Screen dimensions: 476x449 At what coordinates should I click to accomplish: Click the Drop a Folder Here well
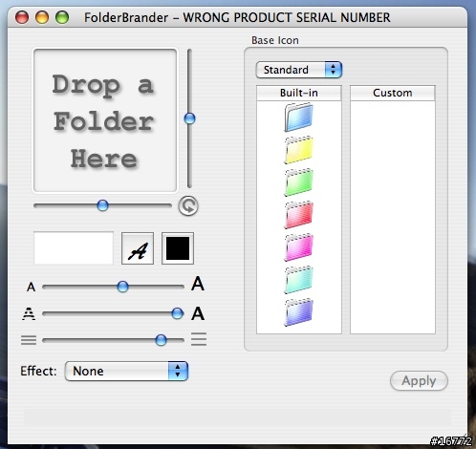pos(105,120)
